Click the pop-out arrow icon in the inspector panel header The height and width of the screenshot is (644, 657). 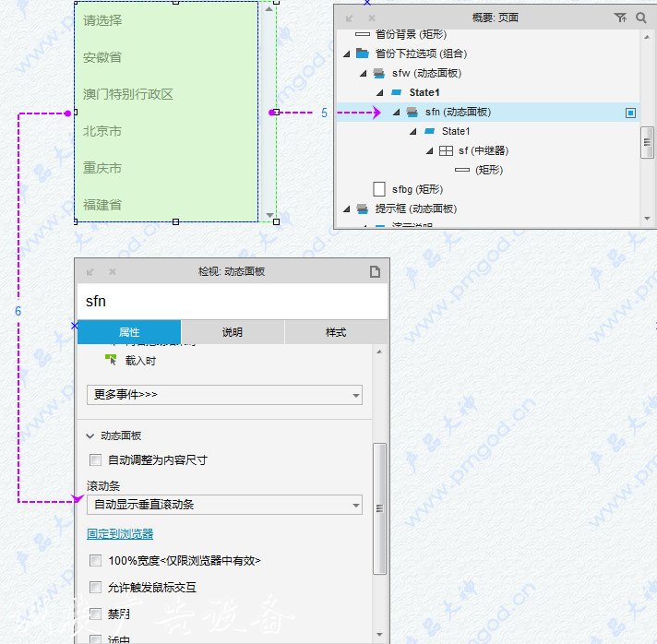(90, 272)
